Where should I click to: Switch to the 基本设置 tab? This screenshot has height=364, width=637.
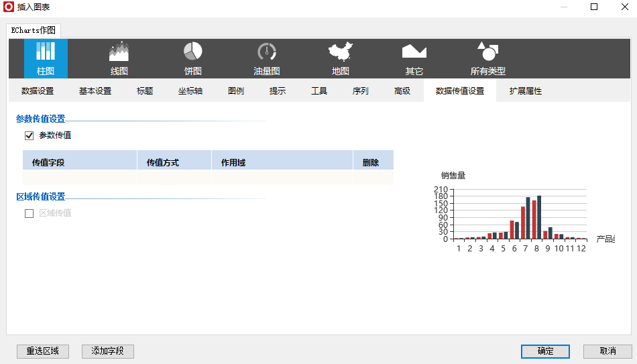coord(95,90)
